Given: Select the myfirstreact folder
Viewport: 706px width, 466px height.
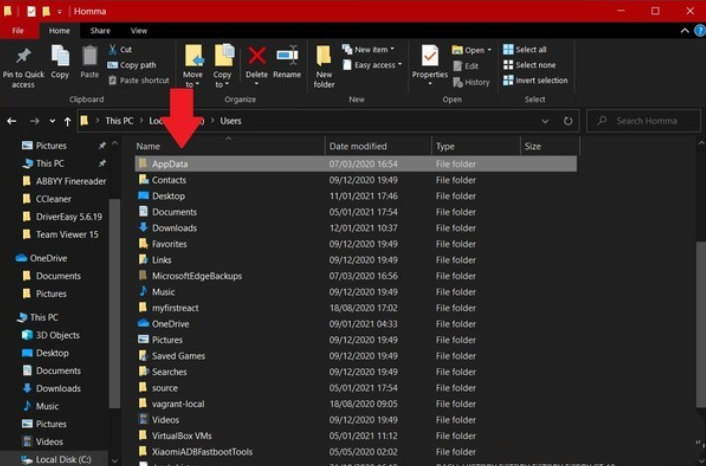Looking at the screenshot, I should pyautogui.click(x=355, y=308).
